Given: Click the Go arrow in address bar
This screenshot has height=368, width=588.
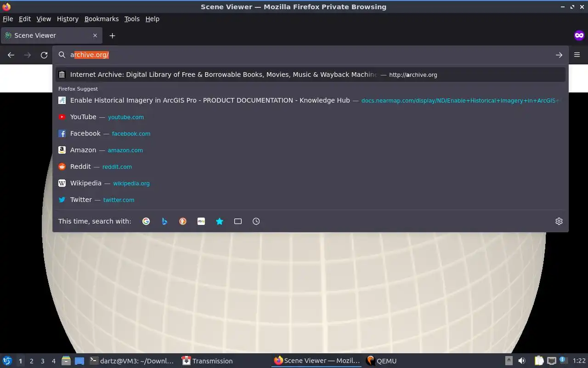Looking at the screenshot, I should pyautogui.click(x=559, y=55).
